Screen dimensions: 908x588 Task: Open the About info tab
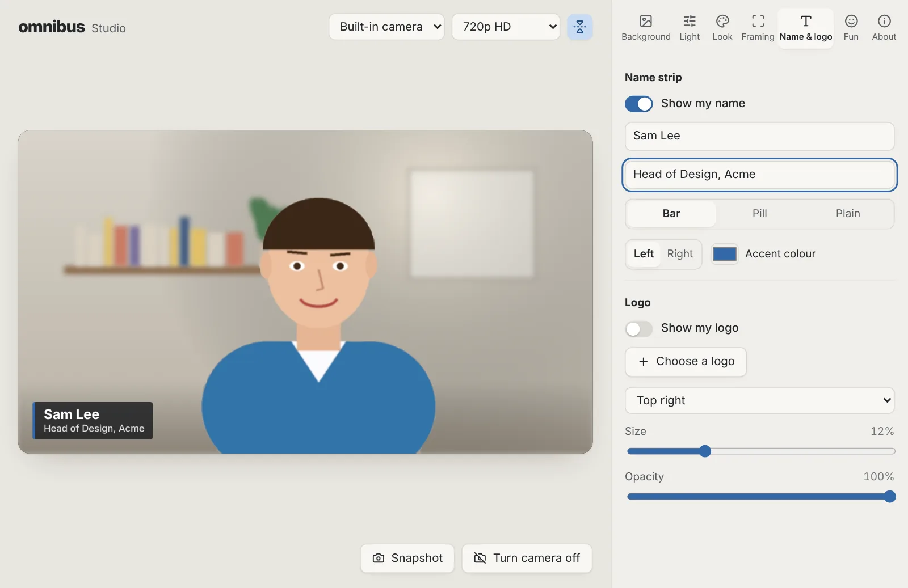[x=884, y=28]
